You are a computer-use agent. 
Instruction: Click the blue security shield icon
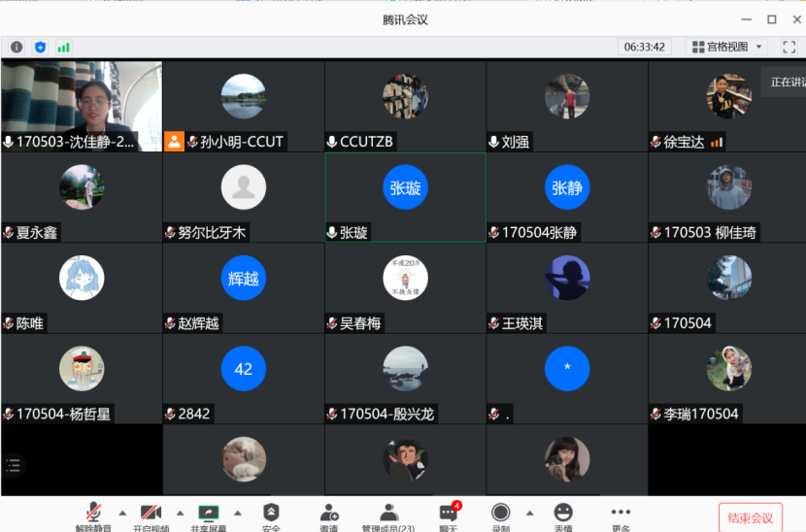click(x=40, y=47)
